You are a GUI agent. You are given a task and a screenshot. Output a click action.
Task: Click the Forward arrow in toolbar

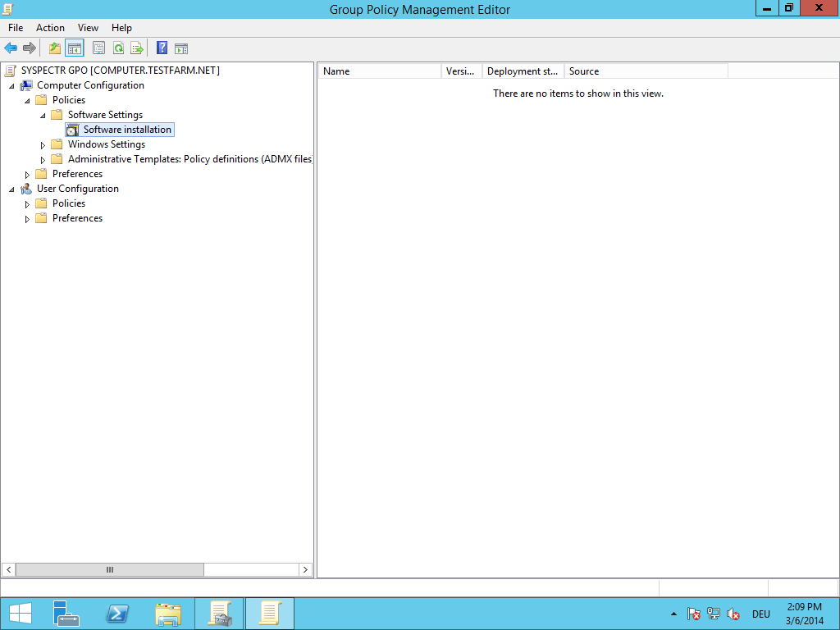click(30, 48)
